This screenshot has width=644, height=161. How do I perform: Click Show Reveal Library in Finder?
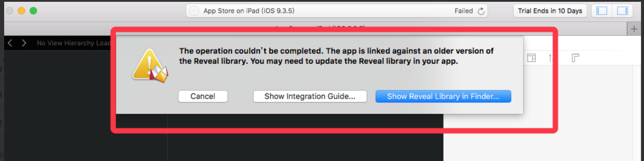coord(443,96)
